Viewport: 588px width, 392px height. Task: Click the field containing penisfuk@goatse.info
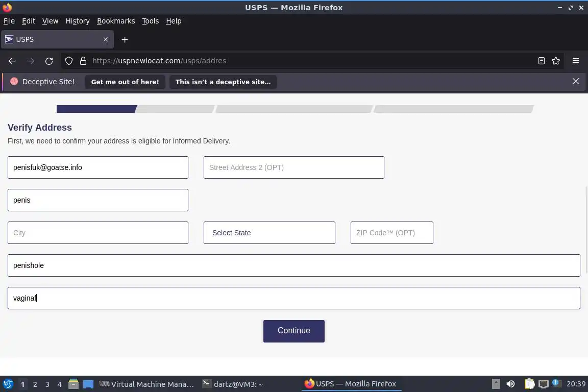coord(98,167)
